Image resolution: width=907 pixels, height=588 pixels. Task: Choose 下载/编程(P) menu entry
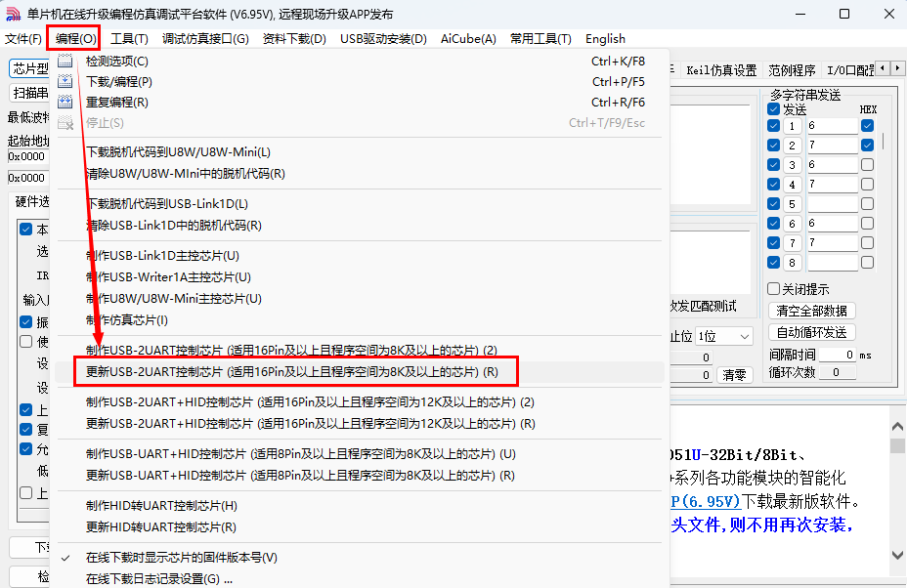[x=360, y=81]
